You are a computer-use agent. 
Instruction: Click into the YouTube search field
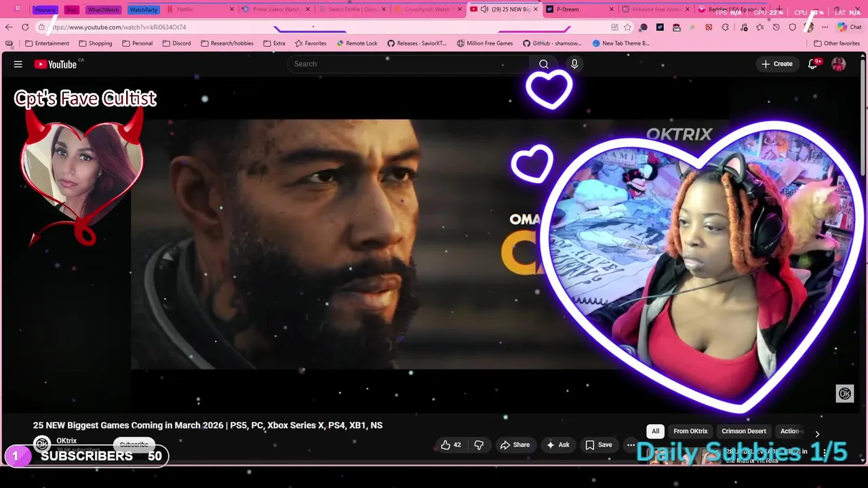pos(408,64)
